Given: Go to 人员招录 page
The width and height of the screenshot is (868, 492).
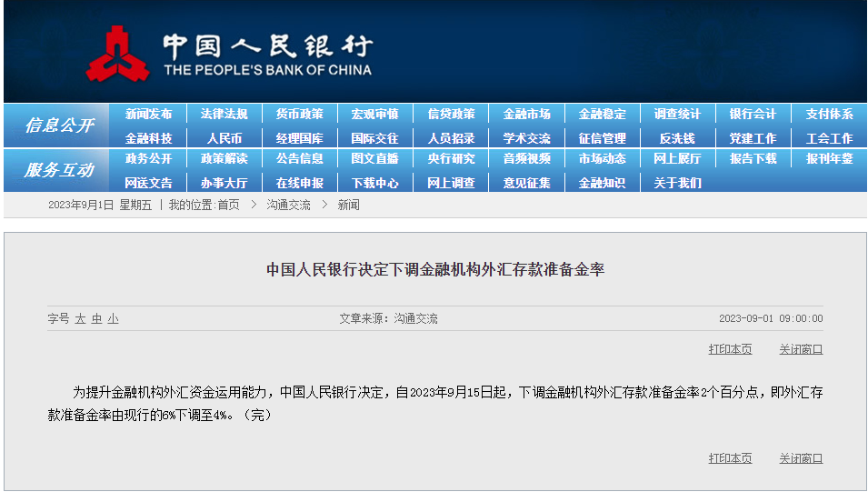Looking at the screenshot, I should click(451, 138).
